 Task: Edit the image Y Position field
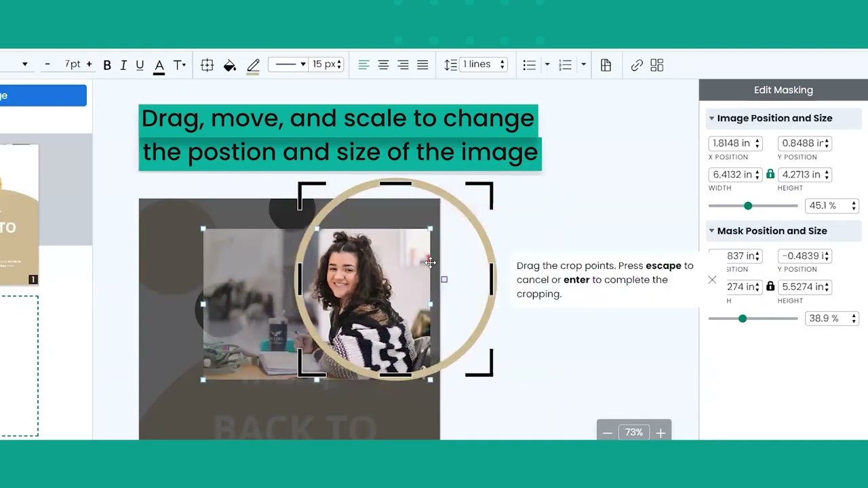click(x=805, y=143)
